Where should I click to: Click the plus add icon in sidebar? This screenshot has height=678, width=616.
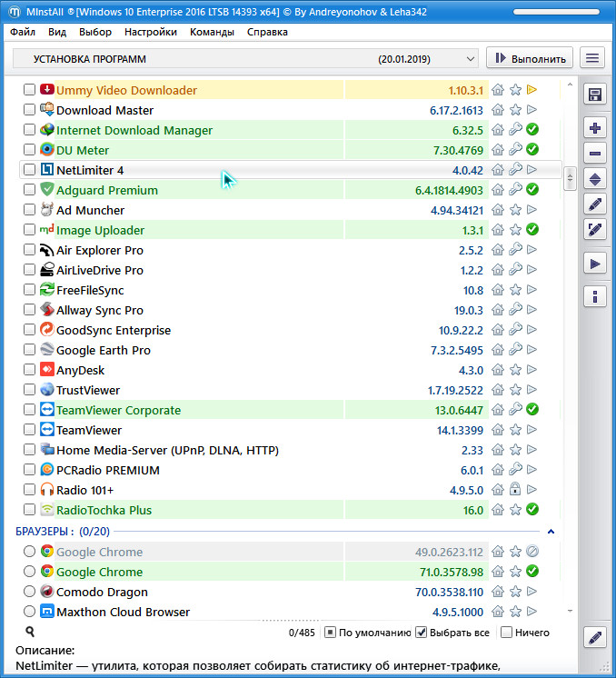coord(595,128)
